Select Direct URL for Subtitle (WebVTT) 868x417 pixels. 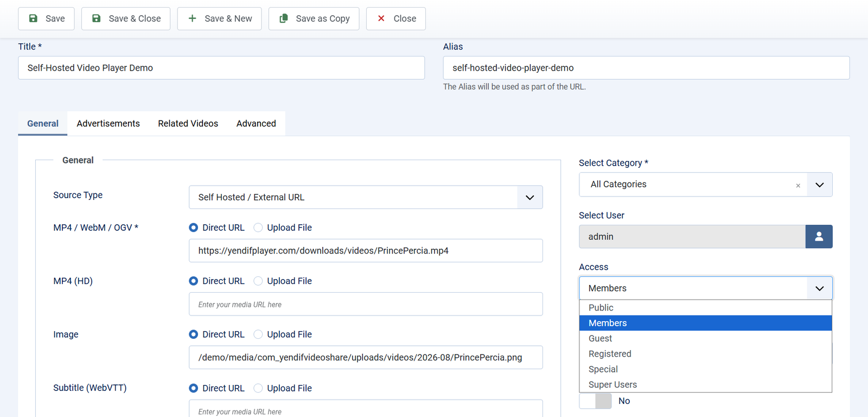(x=194, y=388)
